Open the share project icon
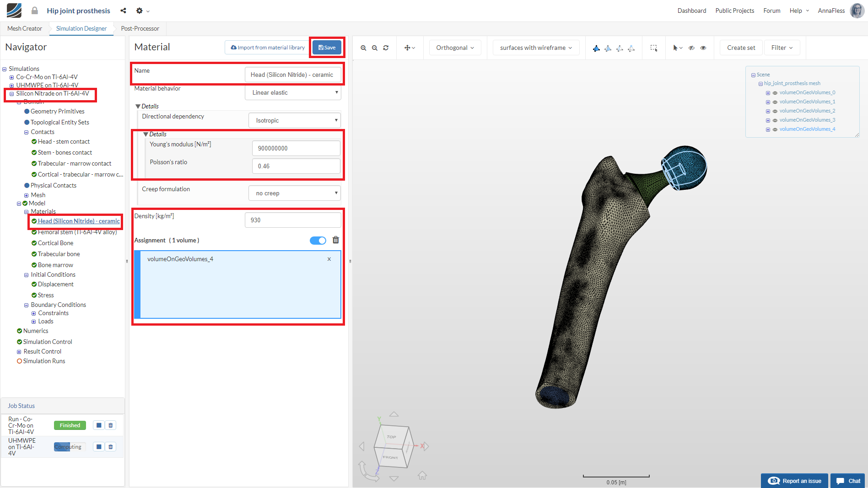 pos(123,11)
